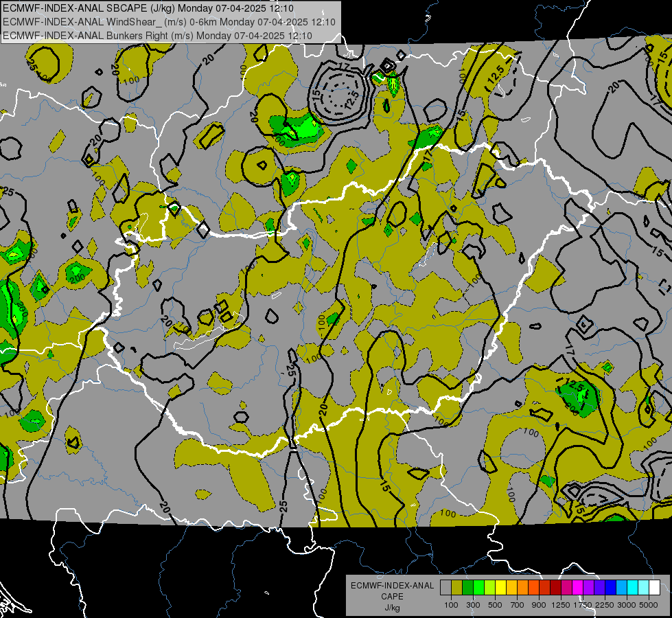The image size is (672, 618).
Task: Select the orange-red legend swatch
Action: [x=533, y=588]
